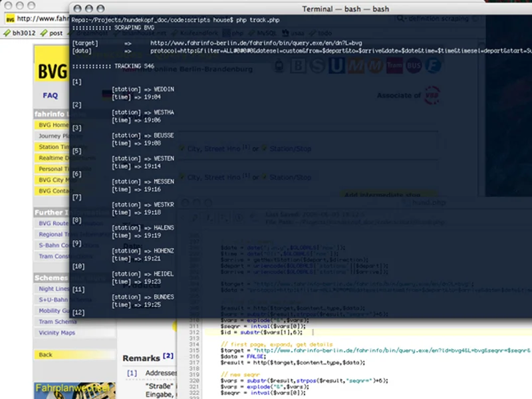Click the VBB Associate badge
Screen dimensions: 532x399
pyautogui.click(x=432, y=95)
